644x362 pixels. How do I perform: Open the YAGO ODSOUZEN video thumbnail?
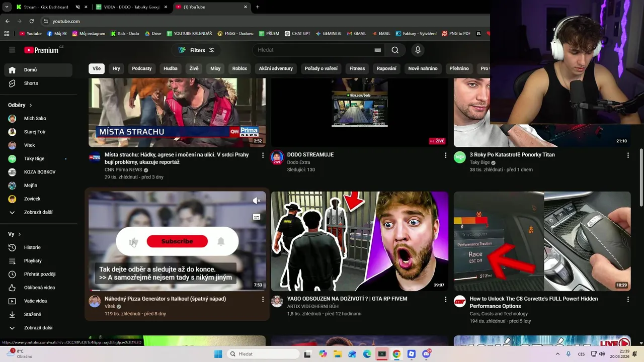[360, 241]
